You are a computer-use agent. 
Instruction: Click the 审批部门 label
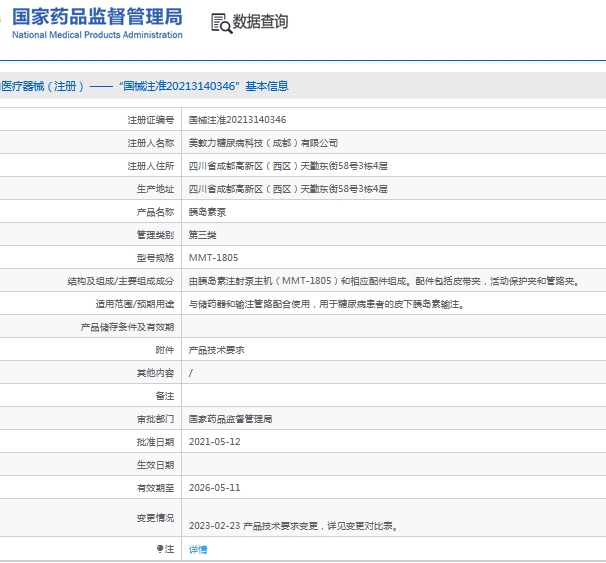155,419
